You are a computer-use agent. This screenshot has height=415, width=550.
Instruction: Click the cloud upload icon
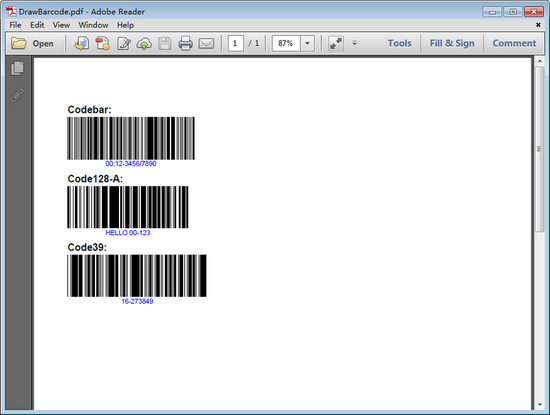[x=144, y=43]
